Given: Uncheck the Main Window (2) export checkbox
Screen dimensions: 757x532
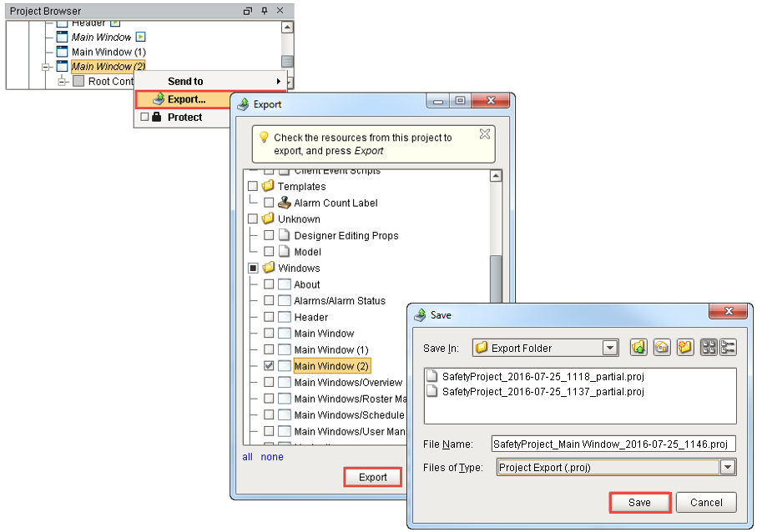Looking at the screenshot, I should click(x=269, y=366).
